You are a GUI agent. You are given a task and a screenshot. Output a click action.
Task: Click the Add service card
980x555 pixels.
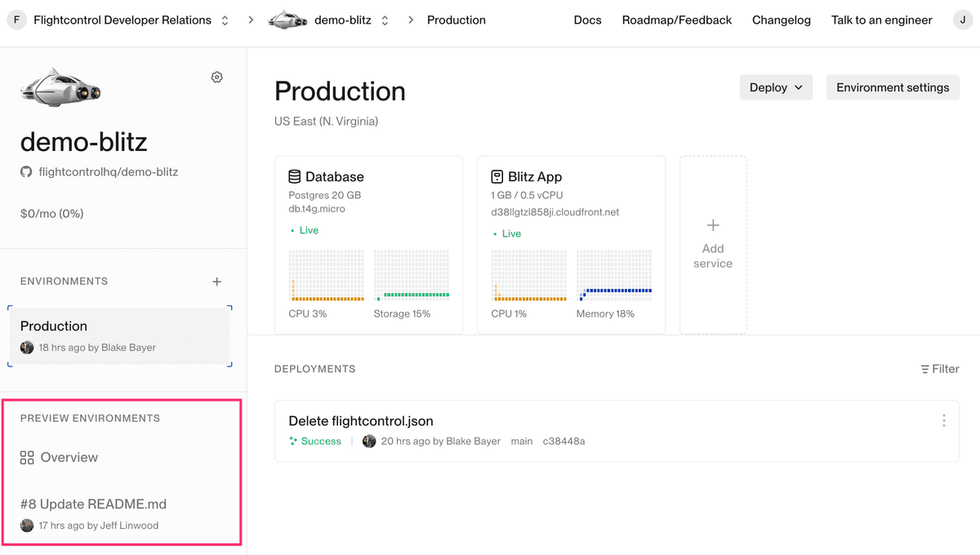pos(713,245)
